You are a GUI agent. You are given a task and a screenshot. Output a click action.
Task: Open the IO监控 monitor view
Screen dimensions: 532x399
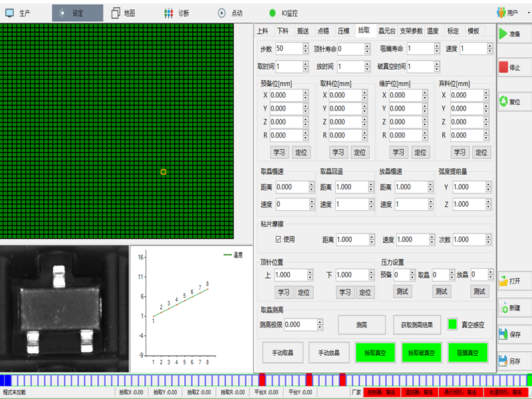point(283,13)
